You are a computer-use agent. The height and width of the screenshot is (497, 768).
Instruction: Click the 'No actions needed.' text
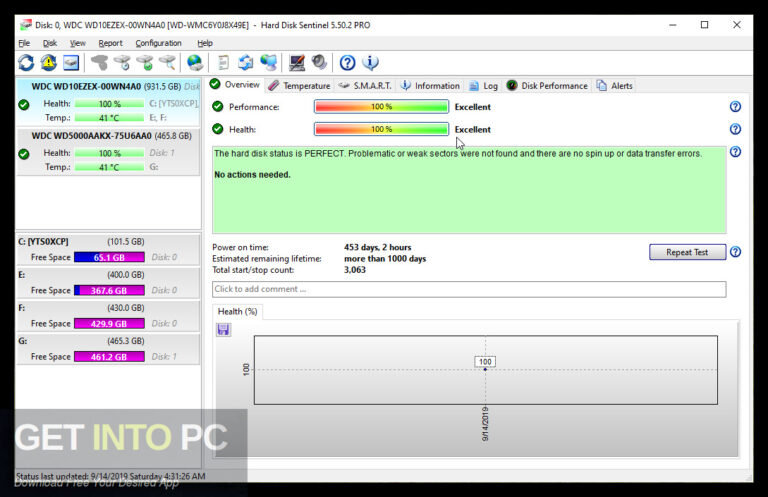tap(252, 174)
